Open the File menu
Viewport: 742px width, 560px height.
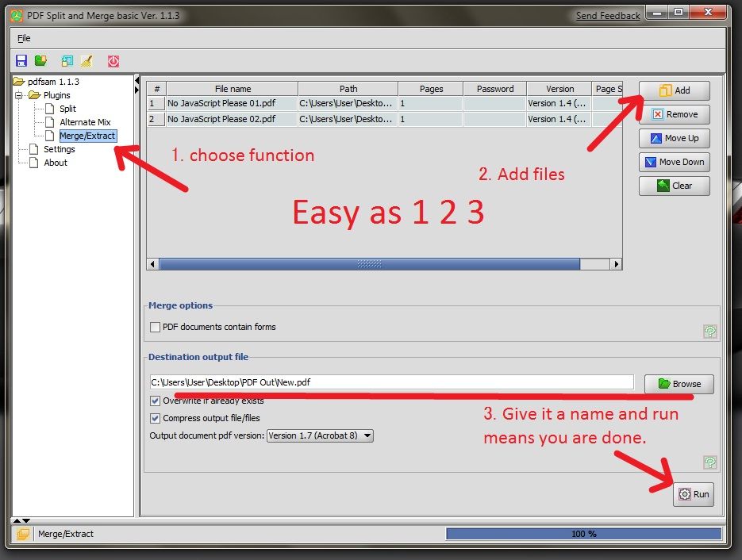pos(24,38)
